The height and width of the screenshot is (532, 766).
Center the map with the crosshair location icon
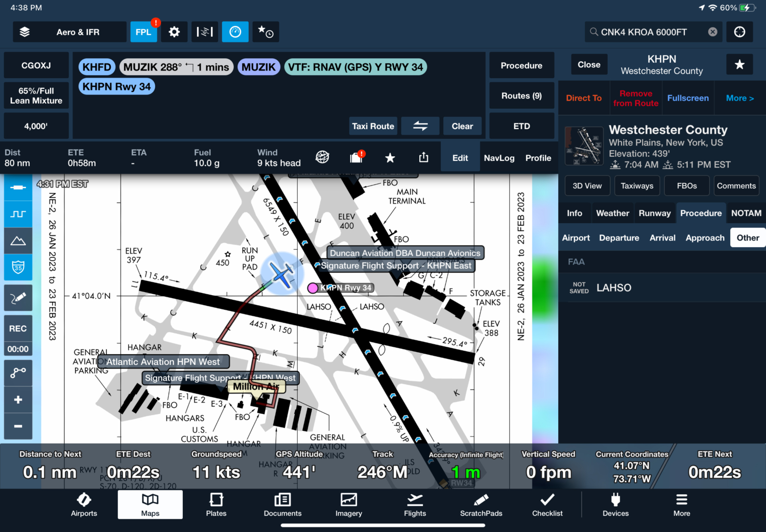click(x=739, y=32)
